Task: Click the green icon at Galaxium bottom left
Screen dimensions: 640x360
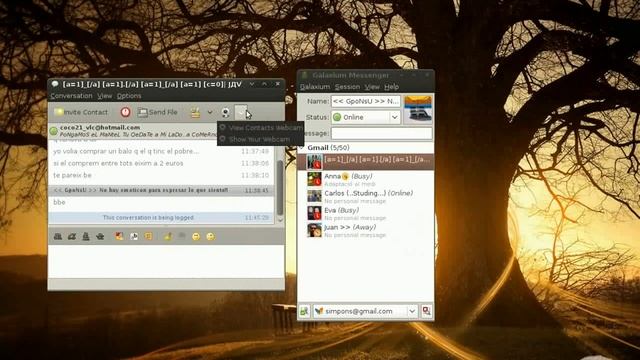Action: 304,311
